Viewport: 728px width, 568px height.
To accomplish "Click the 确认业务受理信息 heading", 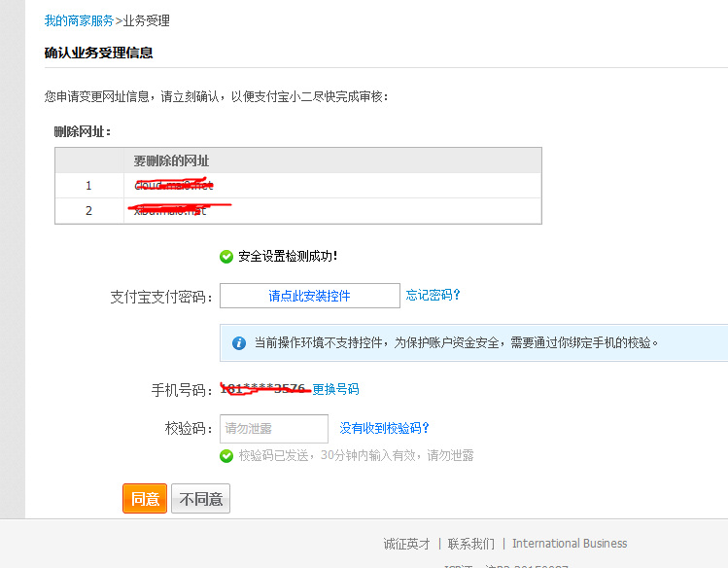I will [x=98, y=53].
